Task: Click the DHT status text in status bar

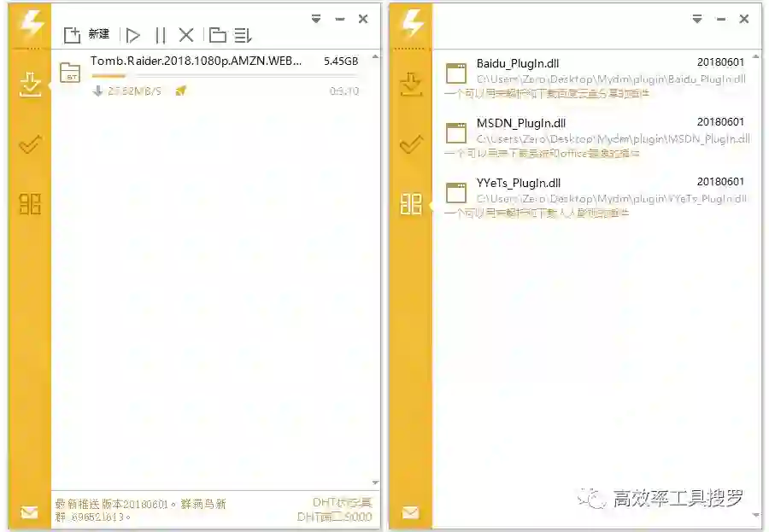Action: coord(342,503)
